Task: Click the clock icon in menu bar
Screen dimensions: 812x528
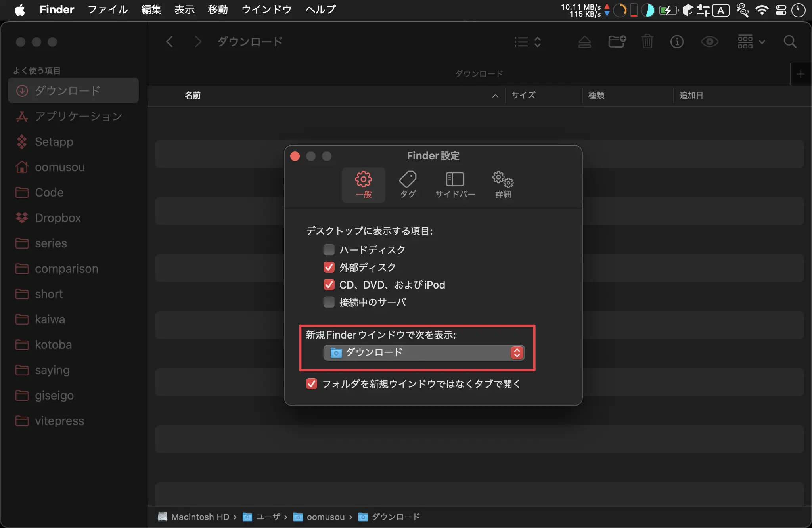Action: (x=798, y=10)
